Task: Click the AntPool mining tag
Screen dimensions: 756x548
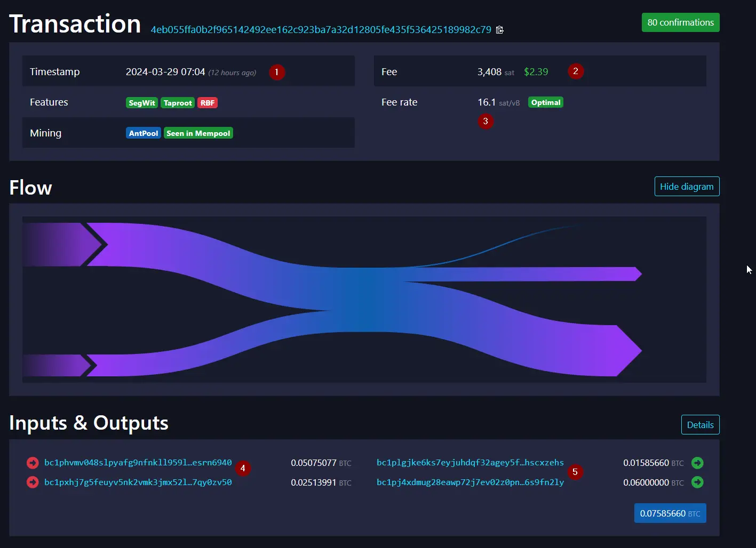Action: (x=144, y=133)
